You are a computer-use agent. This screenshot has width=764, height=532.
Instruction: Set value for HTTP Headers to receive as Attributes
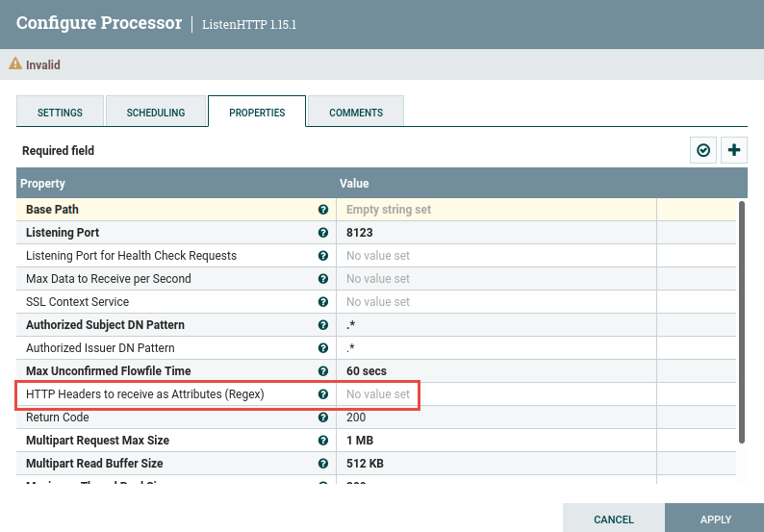tap(495, 394)
